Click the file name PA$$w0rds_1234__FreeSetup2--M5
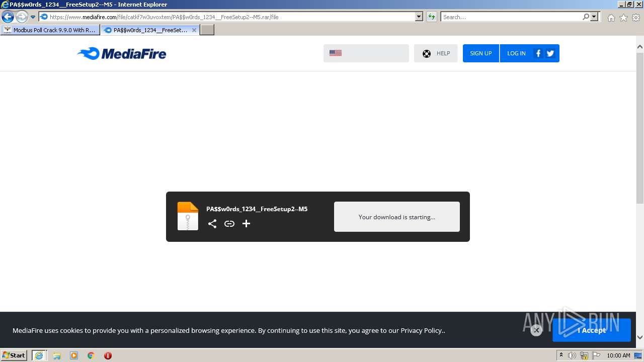This screenshot has width=644, height=362. [x=257, y=209]
